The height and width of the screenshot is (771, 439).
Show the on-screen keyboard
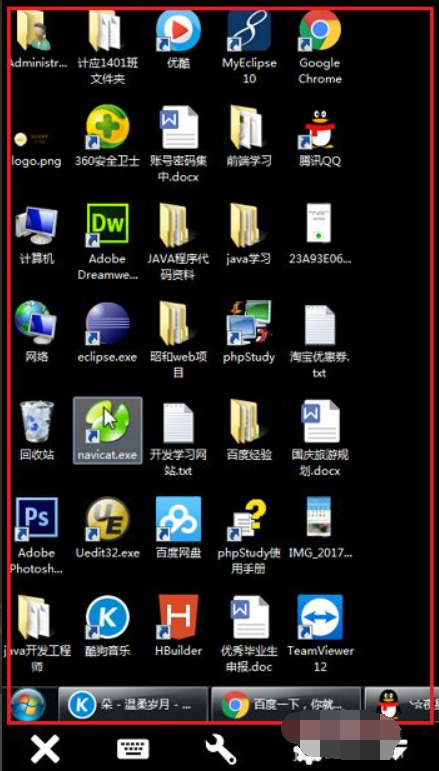[x=133, y=749]
